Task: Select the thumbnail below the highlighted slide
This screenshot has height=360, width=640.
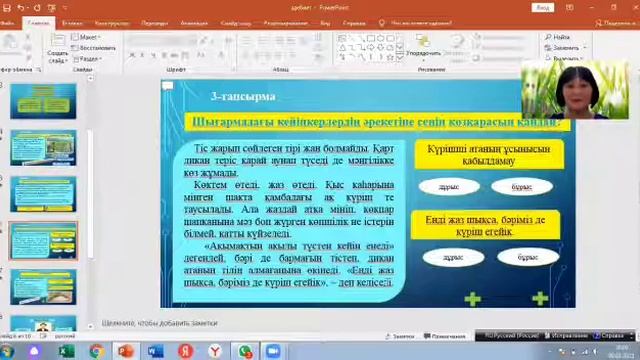Action: 43,287
